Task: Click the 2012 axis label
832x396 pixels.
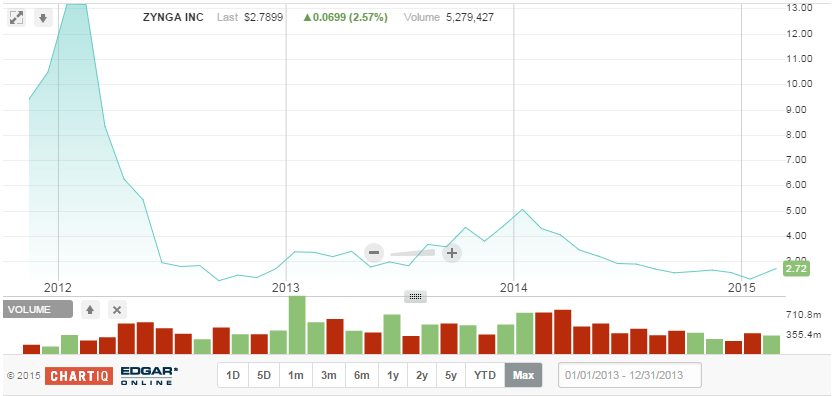Action: click(58, 288)
